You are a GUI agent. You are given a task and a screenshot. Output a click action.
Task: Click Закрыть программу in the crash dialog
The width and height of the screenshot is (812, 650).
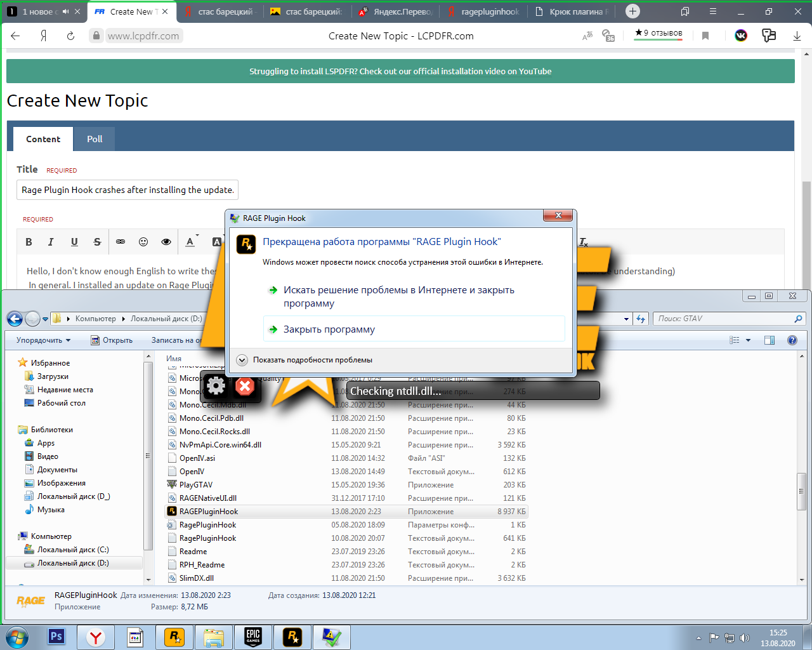click(329, 329)
